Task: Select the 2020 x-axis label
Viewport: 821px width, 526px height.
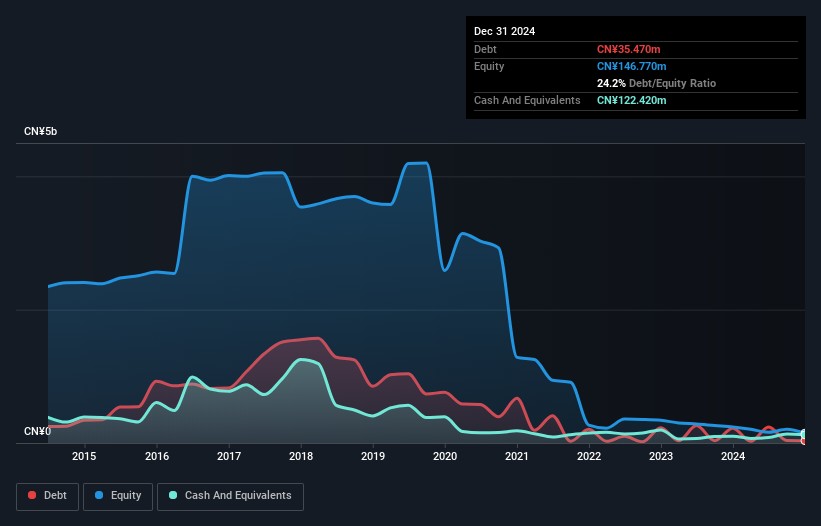Action: [x=445, y=456]
